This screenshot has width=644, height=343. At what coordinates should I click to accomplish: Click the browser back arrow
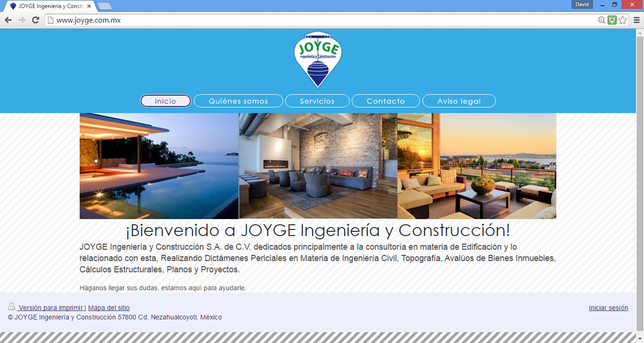point(8,20)
